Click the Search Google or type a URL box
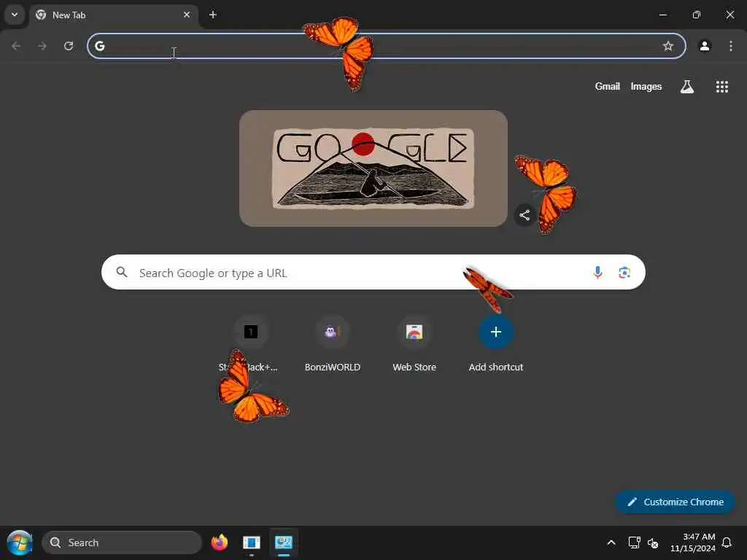Viewport: 747px width, 560px height. click(x=373, y=273)
